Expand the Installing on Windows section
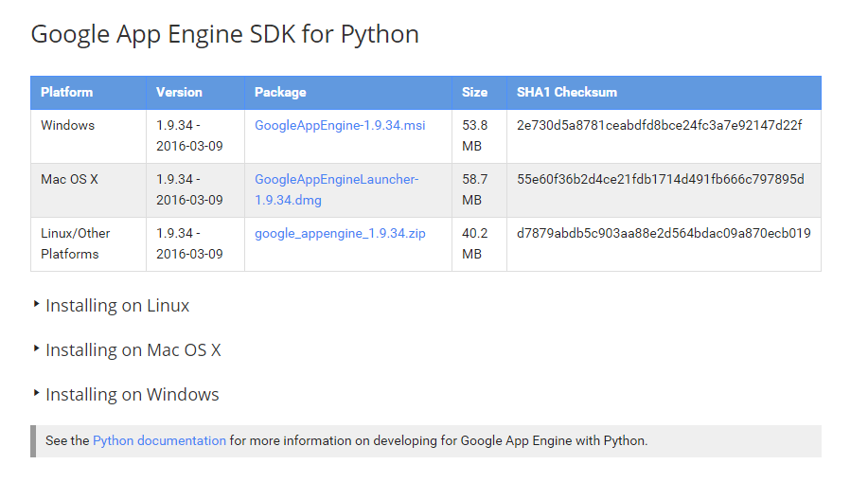The height and width of the screenshot is (482, 868). point(126,395)
